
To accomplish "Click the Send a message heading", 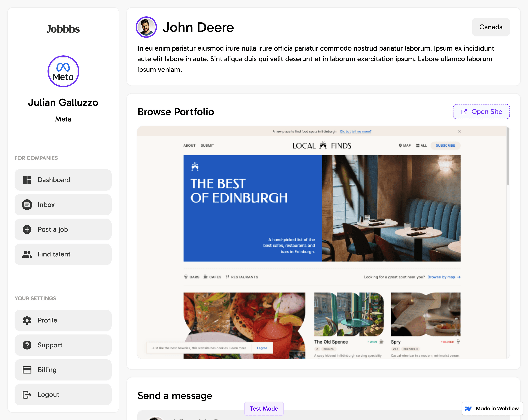I will pos(175,395).
